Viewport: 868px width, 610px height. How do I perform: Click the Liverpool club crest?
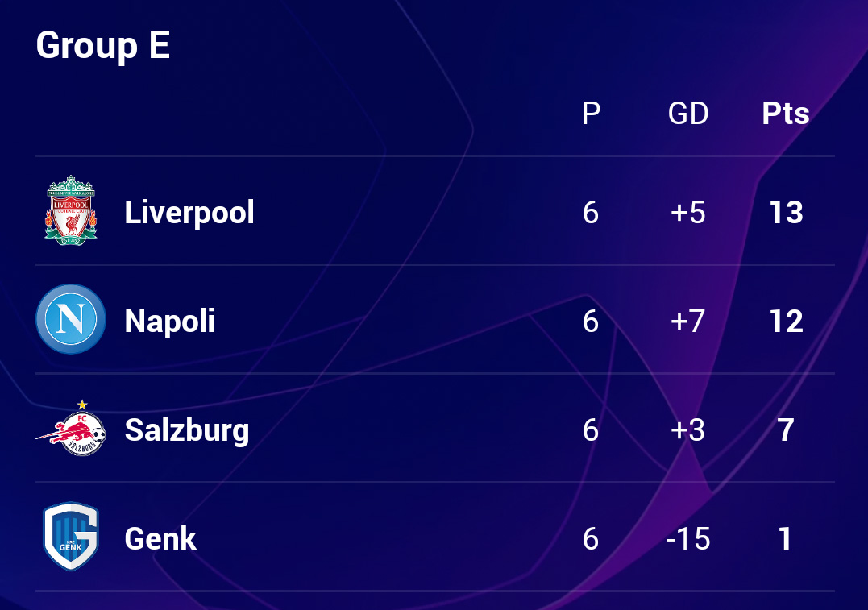point(71,211)
